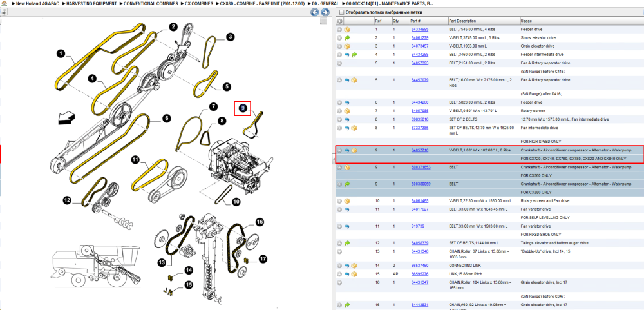This screenshot has height=310, width=644.
Task: Select callout number 16 in the diagram
Action: [260, 222]
